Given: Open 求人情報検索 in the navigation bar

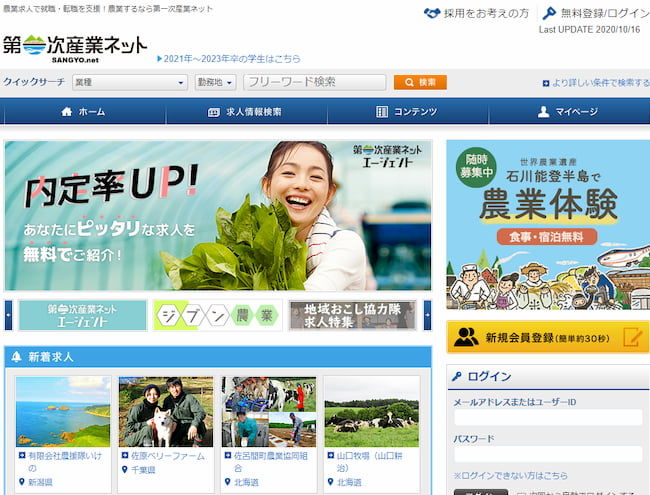Looking at the screenshot, I should pyautogui.click(x=247, y=112).
